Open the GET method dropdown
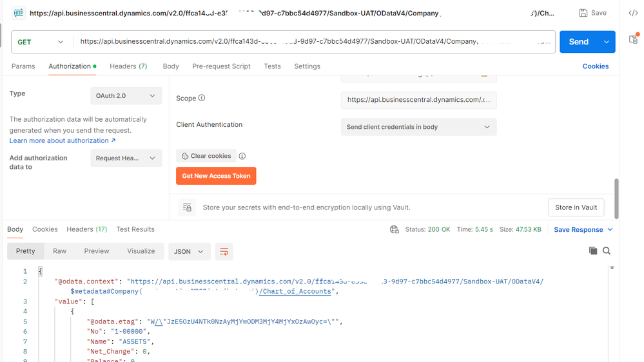The image size is (644, 362). click(x=41, y=42)
